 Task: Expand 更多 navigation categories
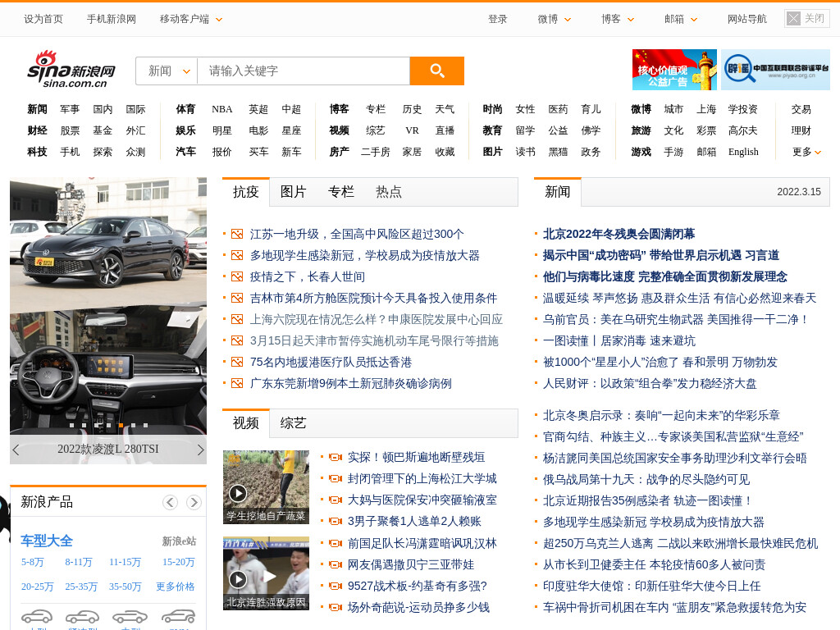coord(806,152)
